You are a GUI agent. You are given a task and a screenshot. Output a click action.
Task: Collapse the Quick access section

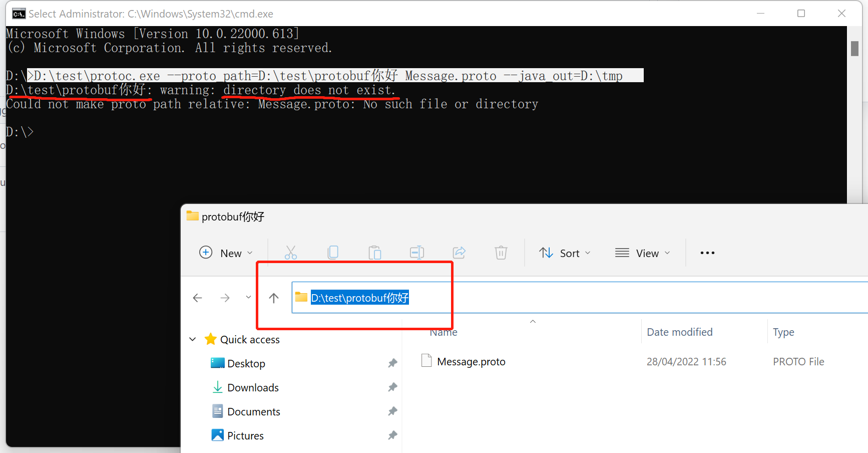pyautogui.click(x=192, y=339)
